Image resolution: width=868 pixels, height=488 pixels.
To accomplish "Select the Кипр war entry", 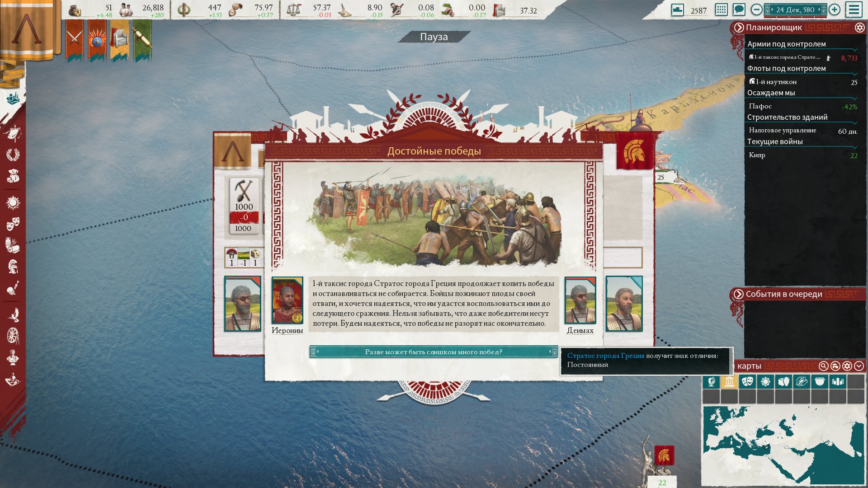I will (x=757, y=155).
